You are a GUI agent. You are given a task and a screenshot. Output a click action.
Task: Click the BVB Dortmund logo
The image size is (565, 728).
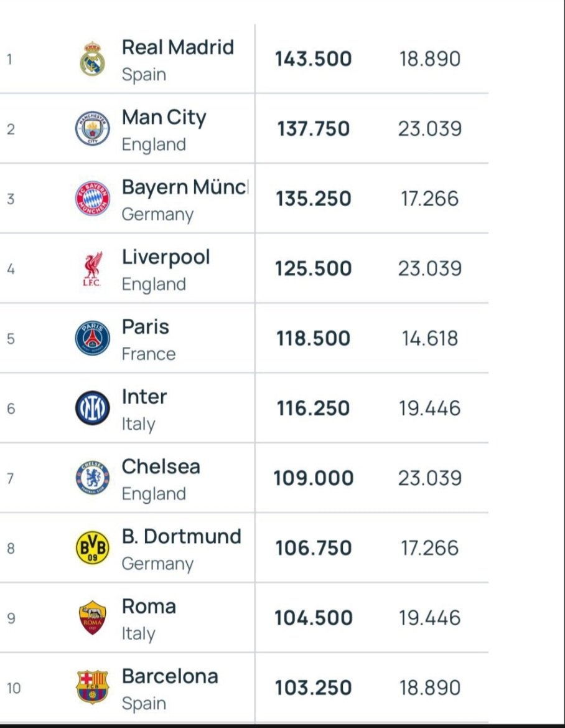(92, 548)
